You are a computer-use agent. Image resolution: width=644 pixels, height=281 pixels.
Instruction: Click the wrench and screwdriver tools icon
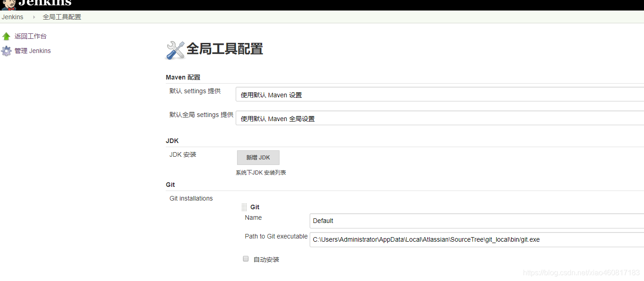coord(175,50)
